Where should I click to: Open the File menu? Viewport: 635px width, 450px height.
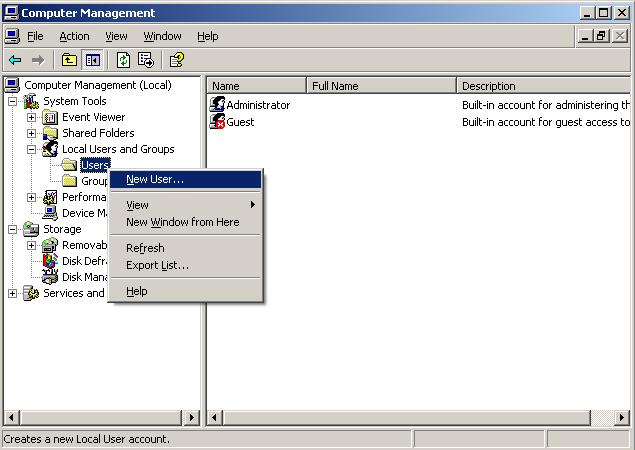tap(35, 36)
